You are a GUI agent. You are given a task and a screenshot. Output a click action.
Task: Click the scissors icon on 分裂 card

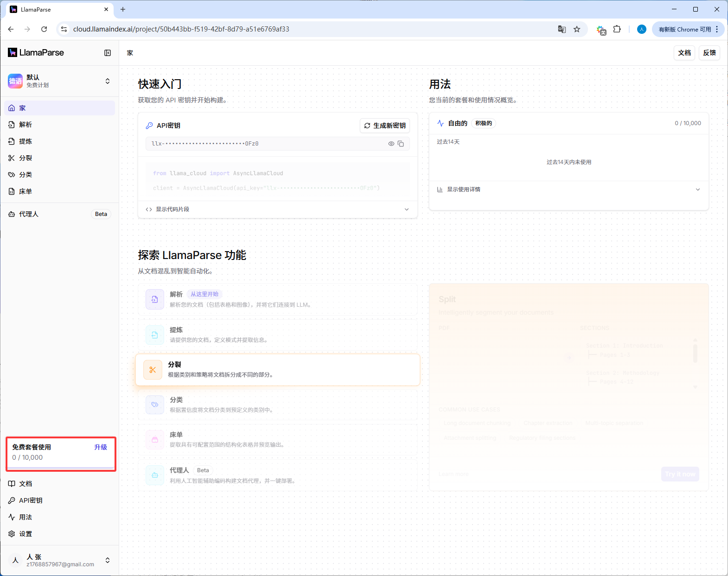pos(153,370)
